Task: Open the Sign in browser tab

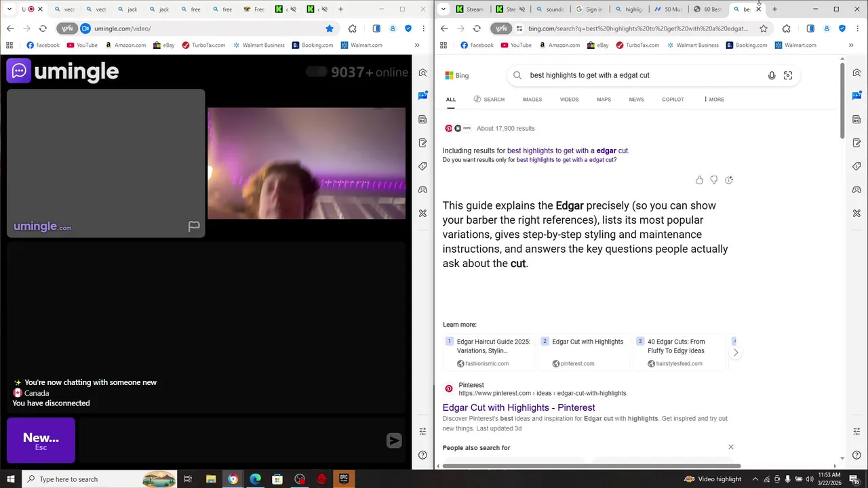Action: [589, 9]
